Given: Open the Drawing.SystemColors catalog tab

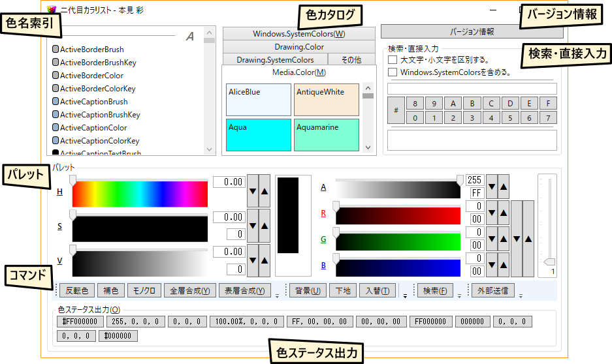Looking at the screenshot, I should (275, 59).
